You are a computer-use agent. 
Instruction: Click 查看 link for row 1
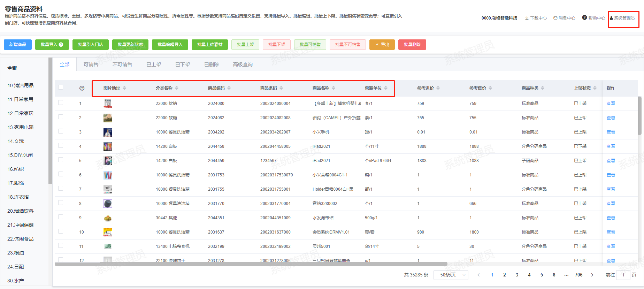[x=611, y=104]
